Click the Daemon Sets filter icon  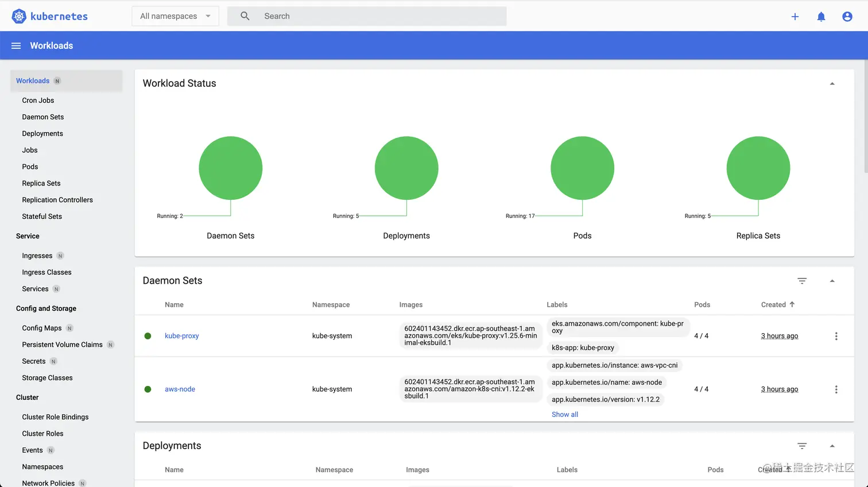802,281
